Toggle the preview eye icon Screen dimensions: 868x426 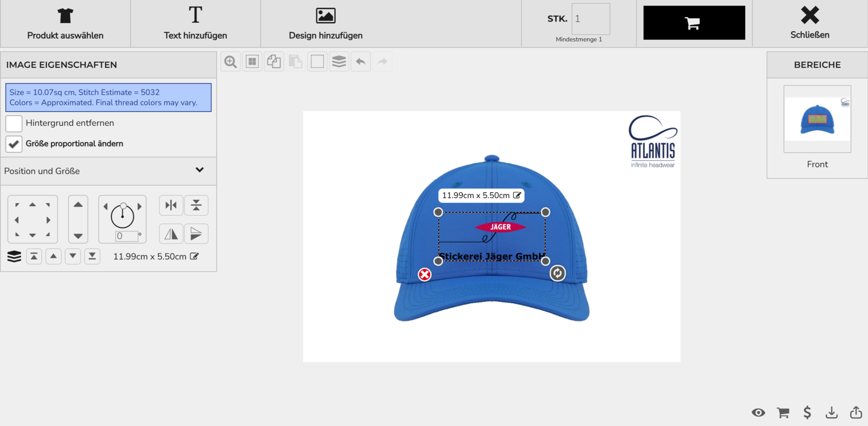tap(758, 413)
